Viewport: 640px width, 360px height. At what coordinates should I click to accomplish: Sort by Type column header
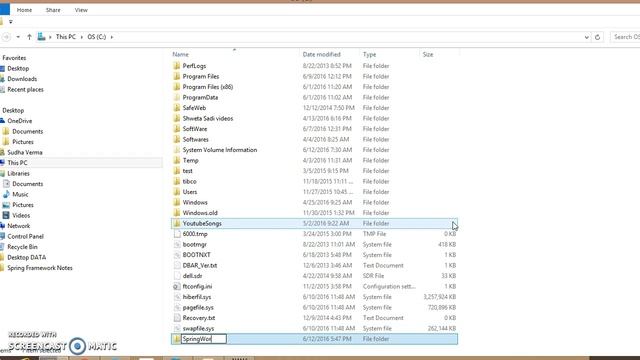click(x=369, y=54)
